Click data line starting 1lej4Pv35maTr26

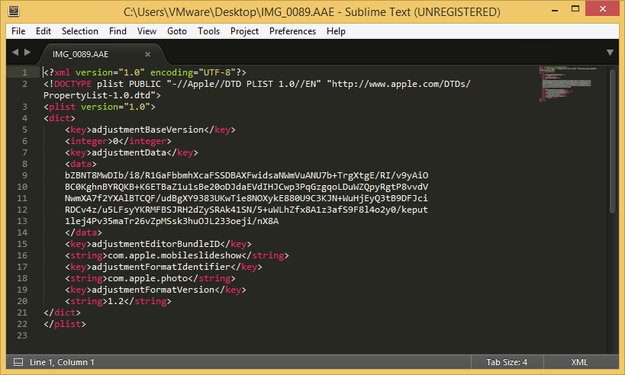172,221
